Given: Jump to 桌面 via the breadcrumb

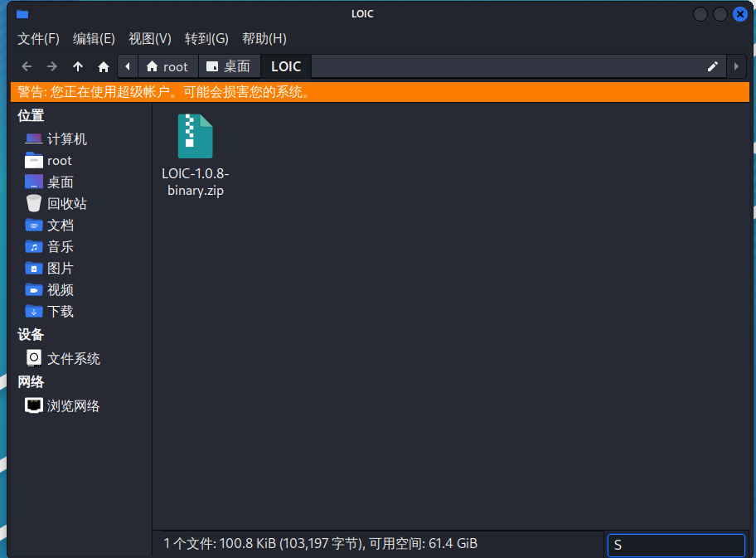Looking at the screenshot, I should coord(230,66).
